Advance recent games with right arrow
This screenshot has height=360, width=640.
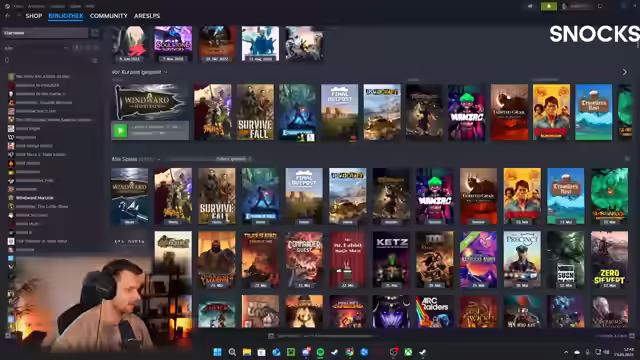[624, 72]
